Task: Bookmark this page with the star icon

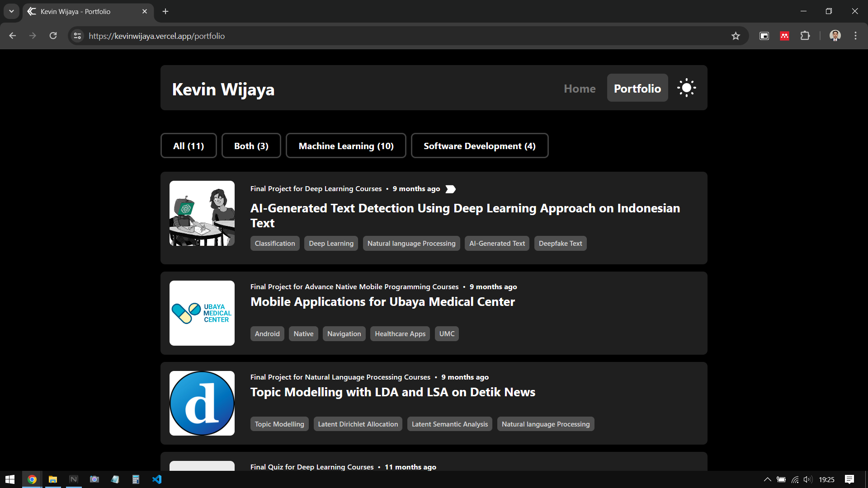Action: (736, 36)
